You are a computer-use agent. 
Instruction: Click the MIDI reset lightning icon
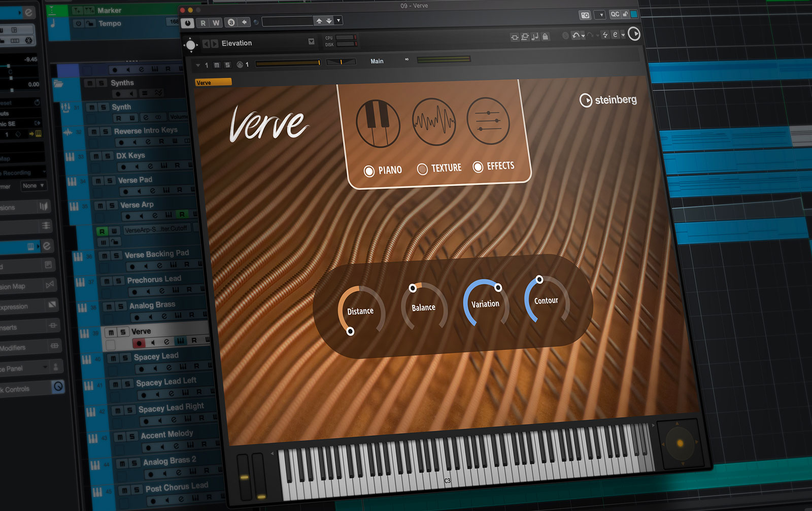pyautogui.click(x=605, y=35)
